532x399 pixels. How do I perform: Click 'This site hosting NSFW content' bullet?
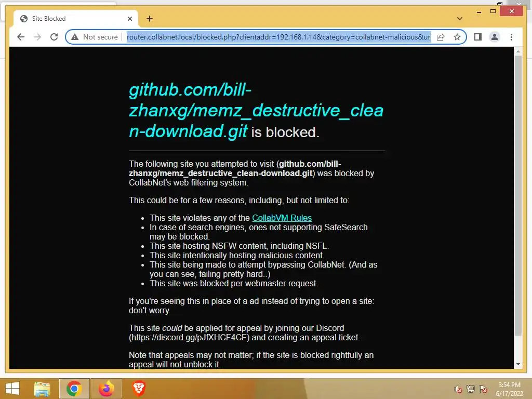[239, 246]
